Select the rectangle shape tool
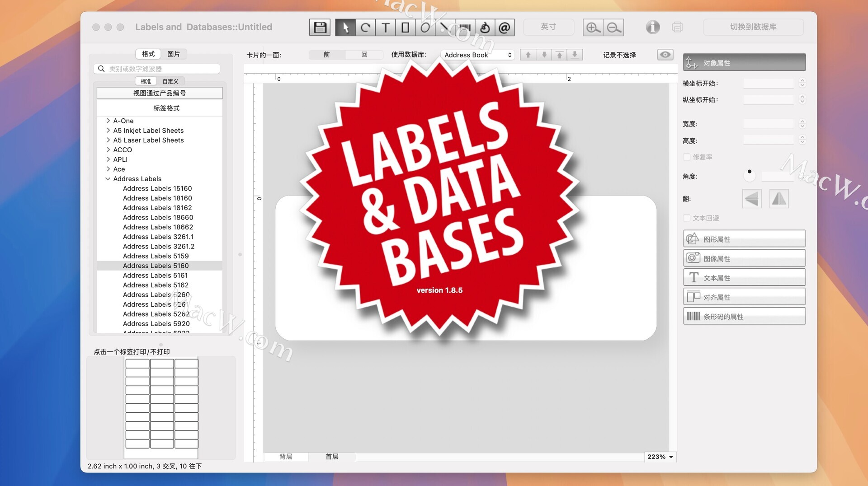Viewport: 868px width, 486px height. point(405,28)
